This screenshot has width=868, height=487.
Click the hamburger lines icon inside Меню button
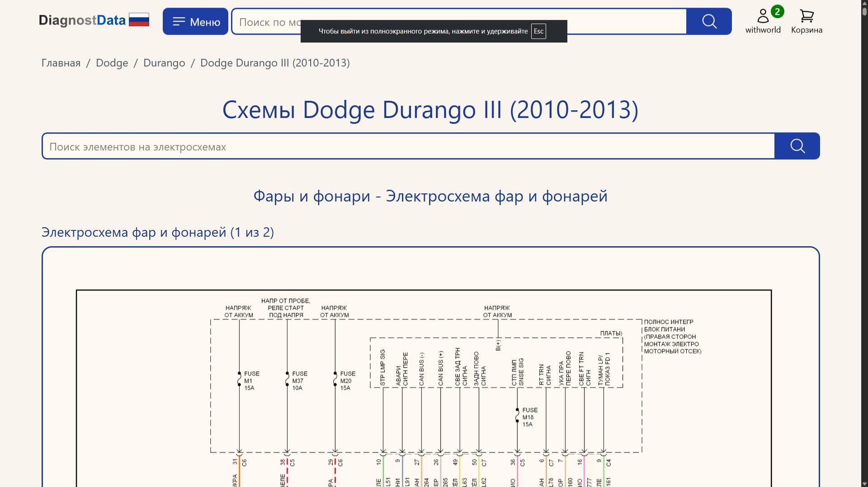point(179,21)
